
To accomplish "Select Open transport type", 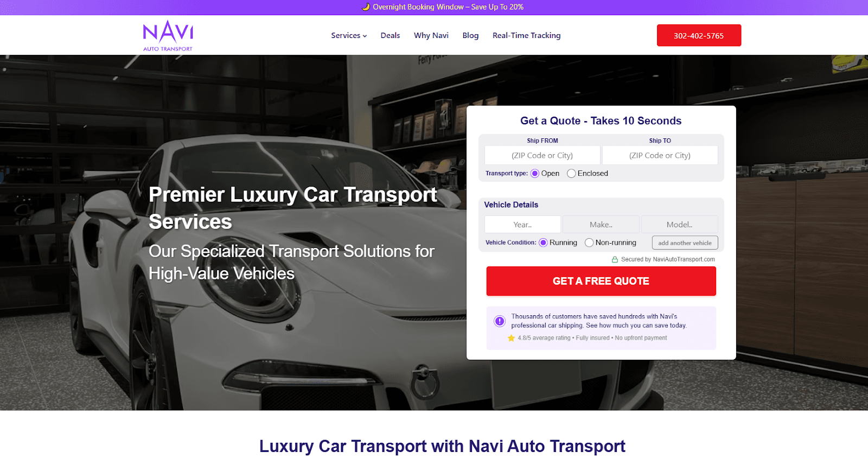I will tap(535, 174).
